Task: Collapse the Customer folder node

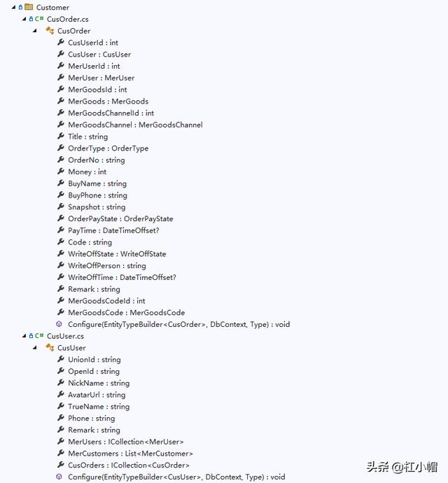Action: pyautogui.click(x=13, y=7)
